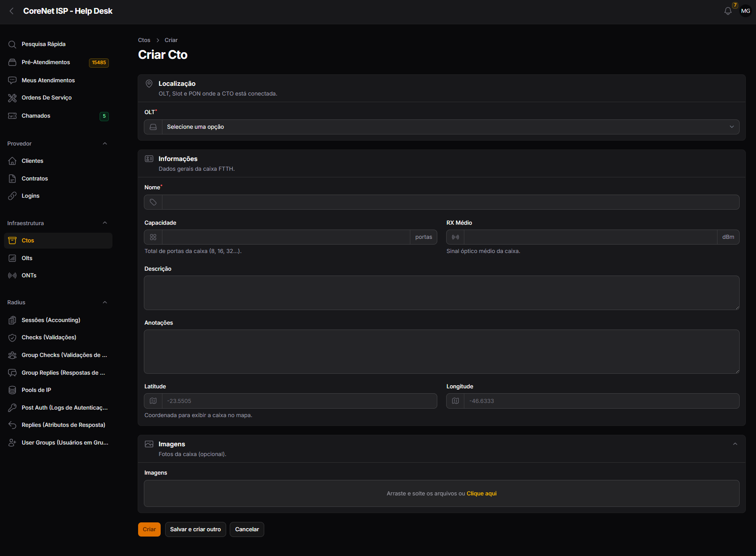Click the back arrow beside CoreNet ISP
756x556 pixels.
(12, 11)
